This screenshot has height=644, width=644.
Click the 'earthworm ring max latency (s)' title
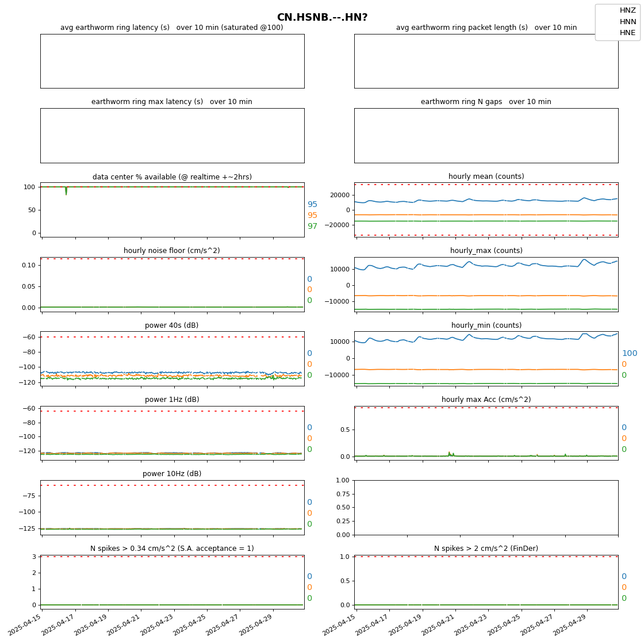172,101
